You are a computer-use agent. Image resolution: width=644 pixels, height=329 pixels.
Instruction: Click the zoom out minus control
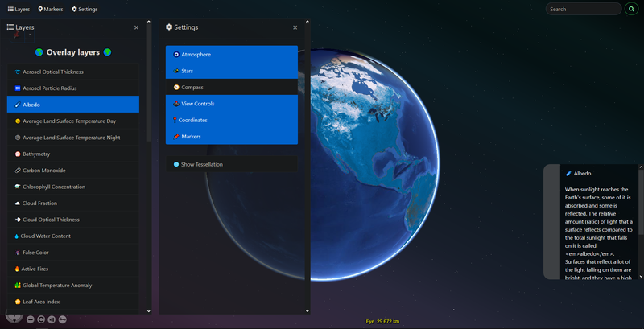click(x=30, y=319)
